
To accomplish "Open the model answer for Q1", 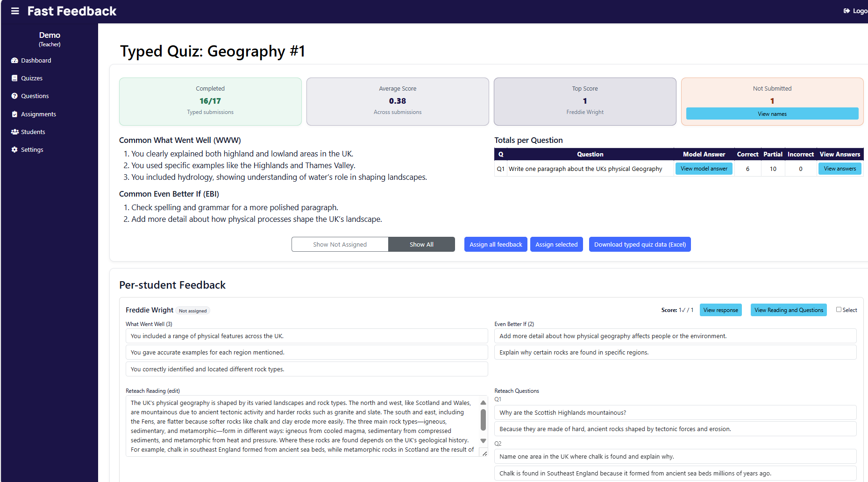I will (704, 169).
